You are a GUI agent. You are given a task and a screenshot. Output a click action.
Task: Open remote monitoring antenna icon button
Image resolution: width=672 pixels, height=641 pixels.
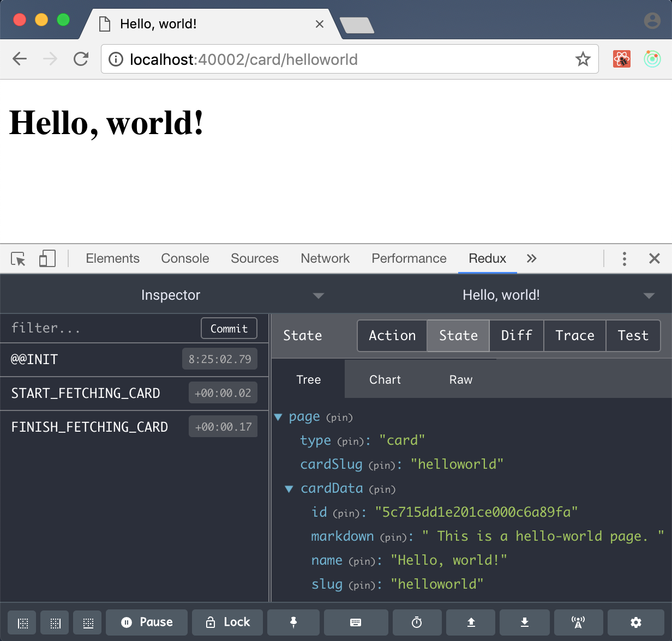(x=578, y=622)
